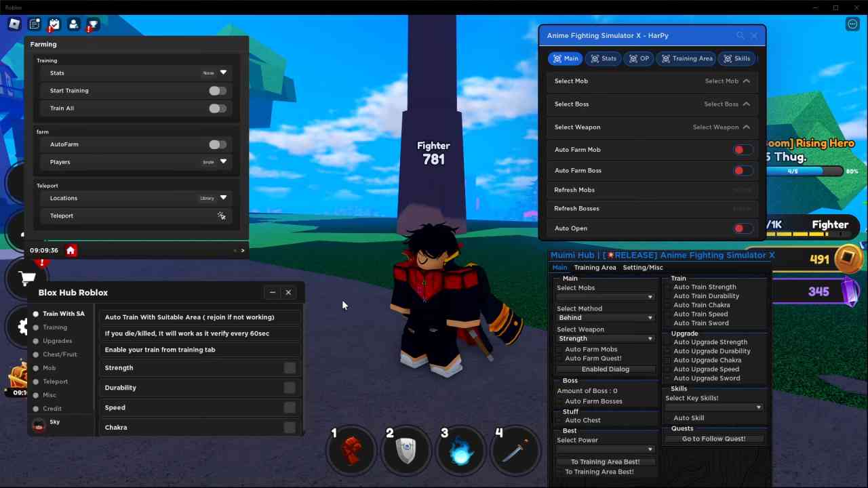The width and height of the screenshot is (868, 488).
Task: Open Select Mobs dropdown in Muimi Hub
Action: click(606, 297)
